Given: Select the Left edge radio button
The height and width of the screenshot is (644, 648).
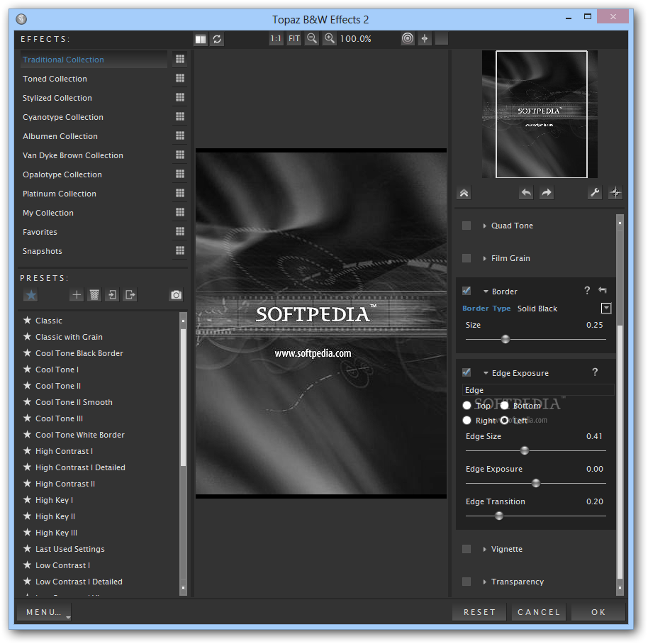Looking at the screenshot, I should click(504, 421).
